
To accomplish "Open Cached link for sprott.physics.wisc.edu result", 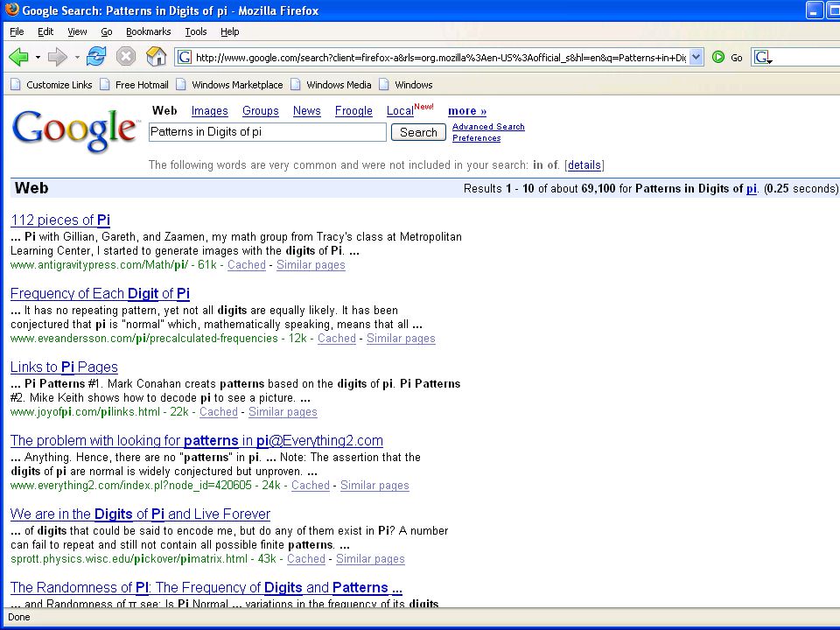I will [306, 558].
